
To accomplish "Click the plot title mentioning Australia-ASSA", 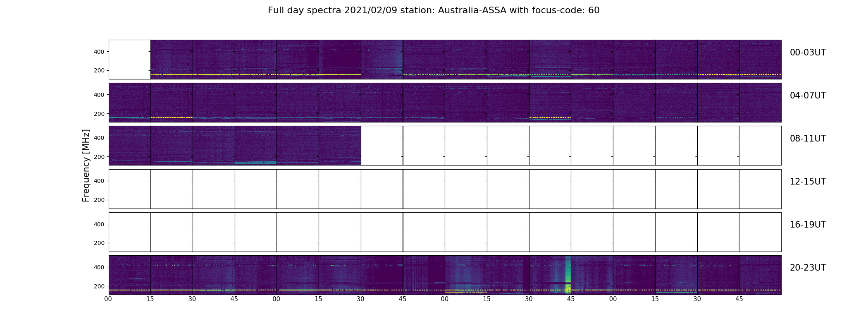I will click(434, 10).
